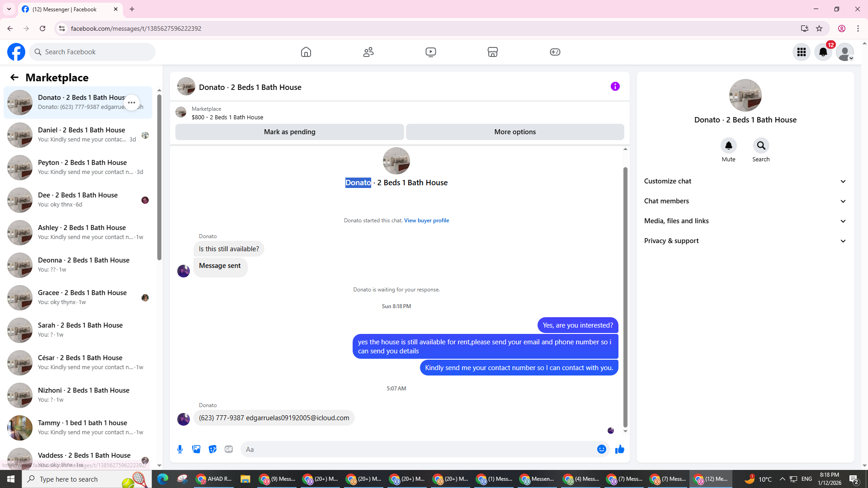Expand the Privacy & support section
Viewport: 868px width, 488px height.
[x=745, y=241]
